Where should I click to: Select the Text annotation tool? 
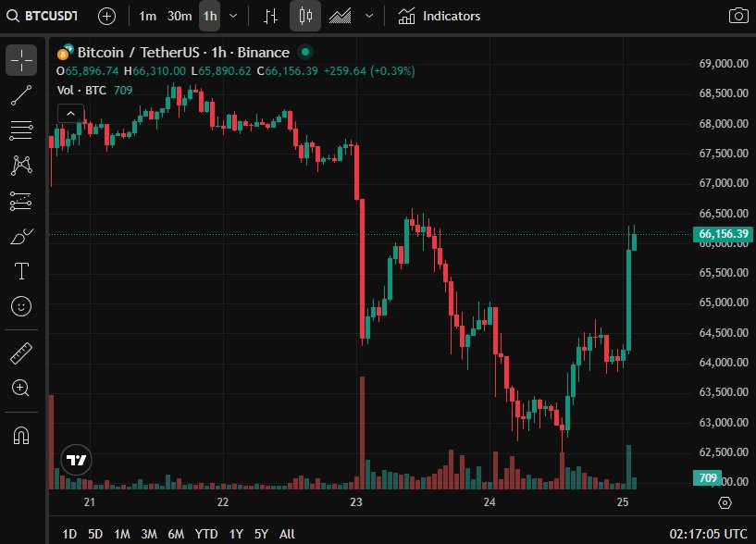tap(20, 271)
